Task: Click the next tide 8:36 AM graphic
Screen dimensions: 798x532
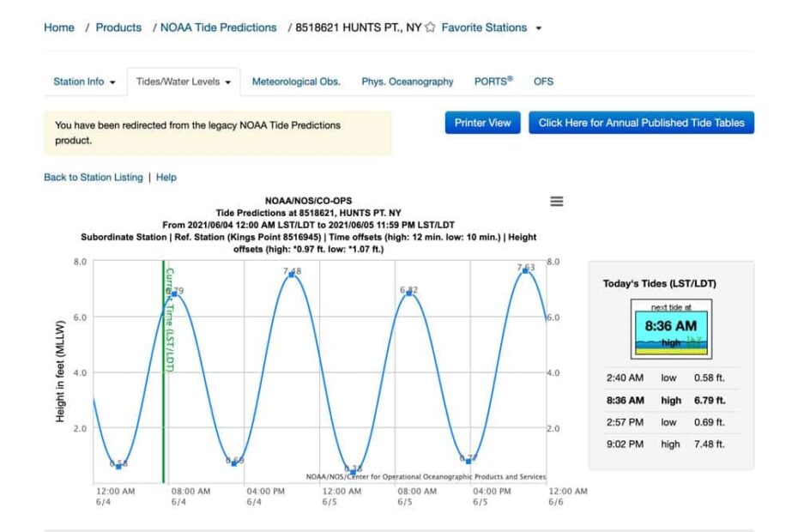Action: pos(671,329)
